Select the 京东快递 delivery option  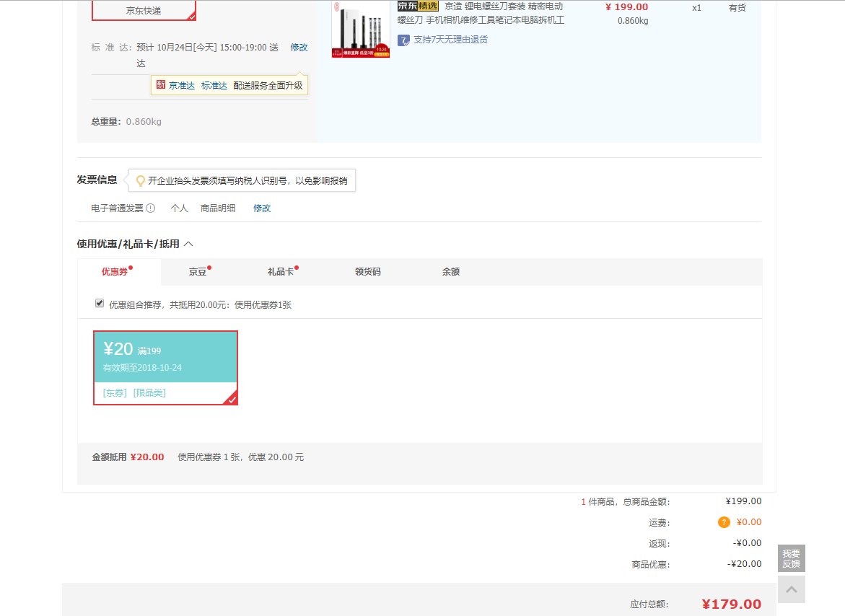[x=144, y=11]
